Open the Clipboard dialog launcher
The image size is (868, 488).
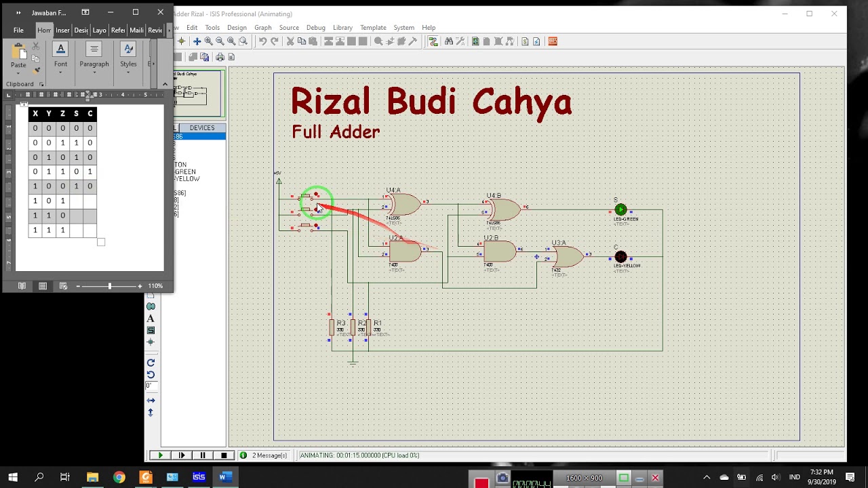[41, 85]
